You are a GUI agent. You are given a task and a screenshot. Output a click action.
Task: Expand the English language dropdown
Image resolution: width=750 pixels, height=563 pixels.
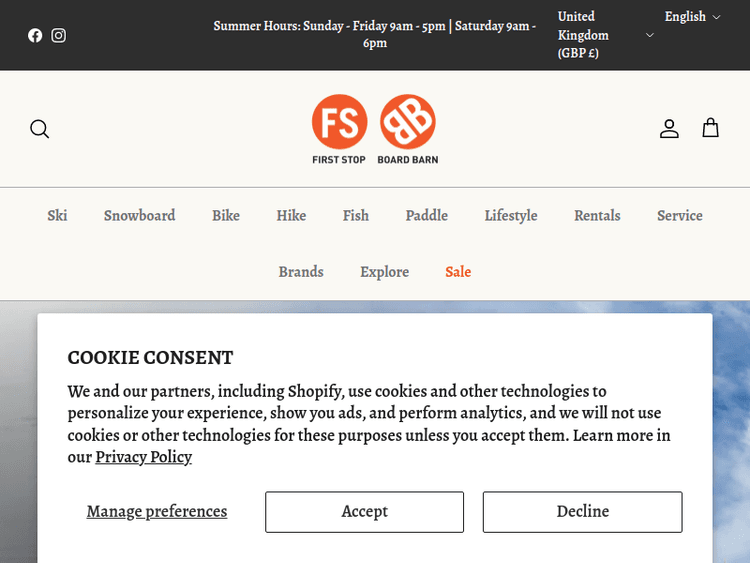[x=692, y=17]
